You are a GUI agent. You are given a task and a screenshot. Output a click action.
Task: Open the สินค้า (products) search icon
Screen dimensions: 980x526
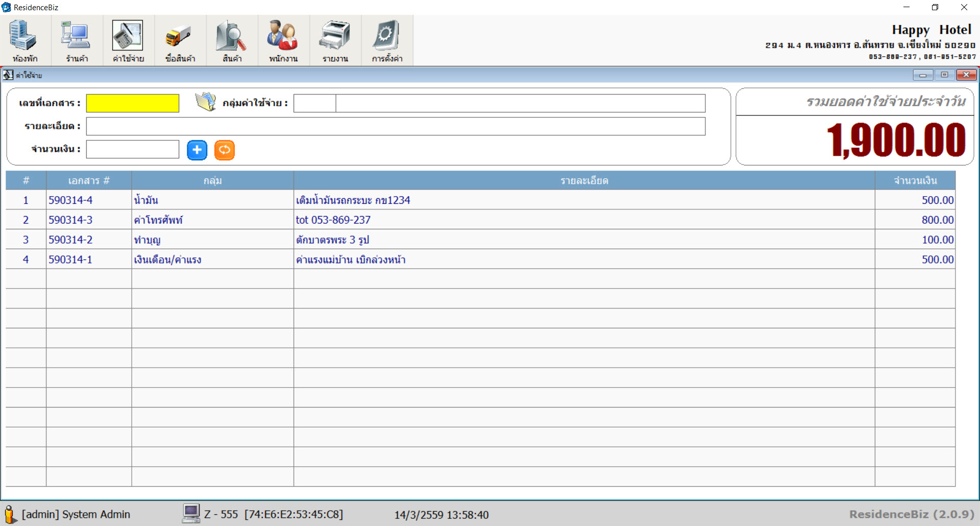pos(232,41)
